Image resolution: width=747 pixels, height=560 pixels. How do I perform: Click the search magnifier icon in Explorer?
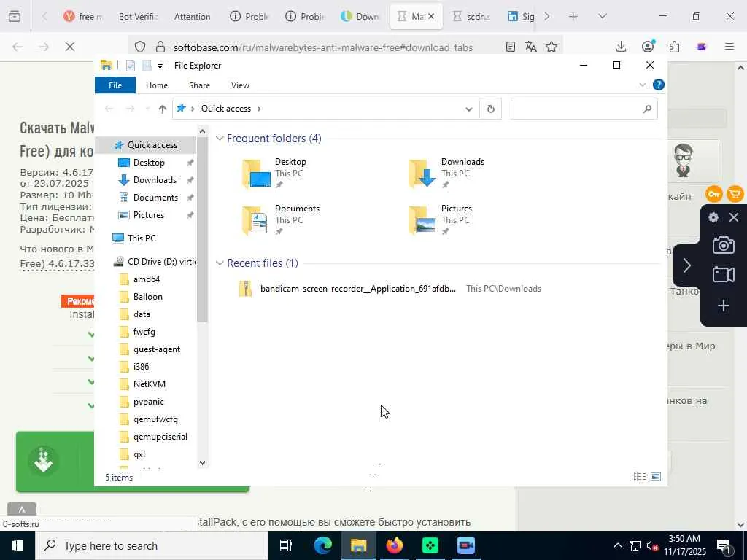click(647, 109)
